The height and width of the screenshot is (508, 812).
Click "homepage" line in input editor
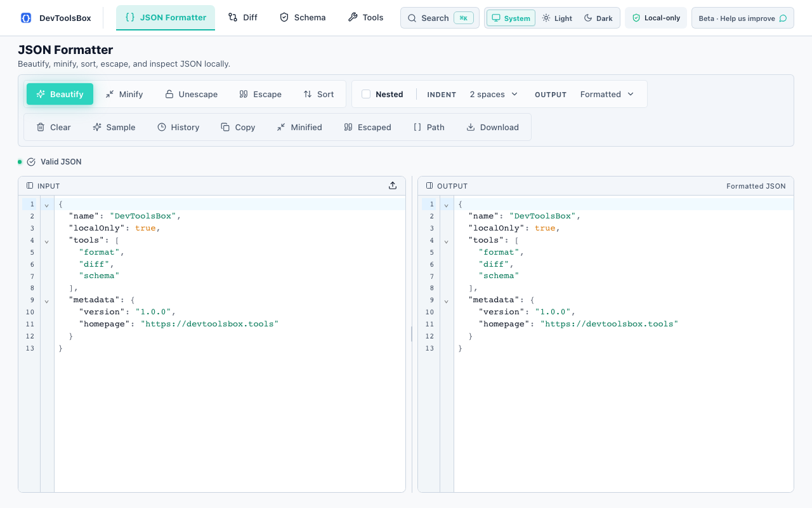click(x=230, y=324)
